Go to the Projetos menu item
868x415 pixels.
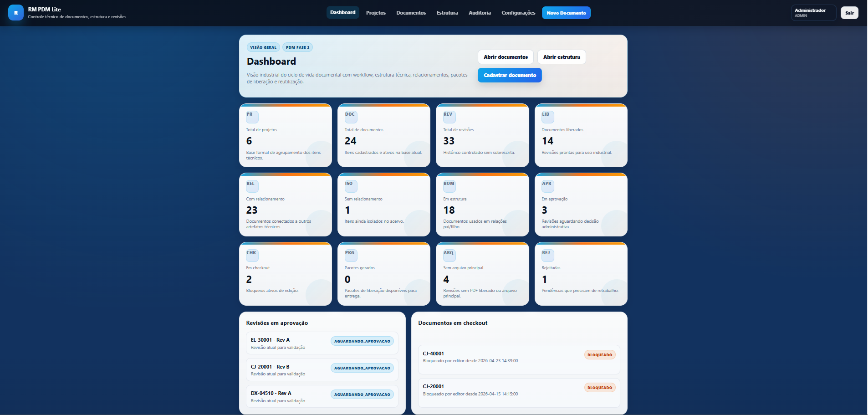[x=376, y=13]
